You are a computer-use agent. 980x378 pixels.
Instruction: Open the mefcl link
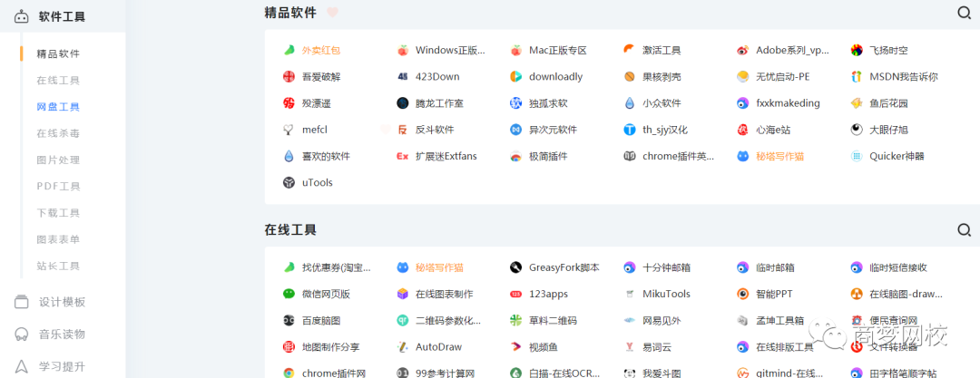tap(314, 130)
